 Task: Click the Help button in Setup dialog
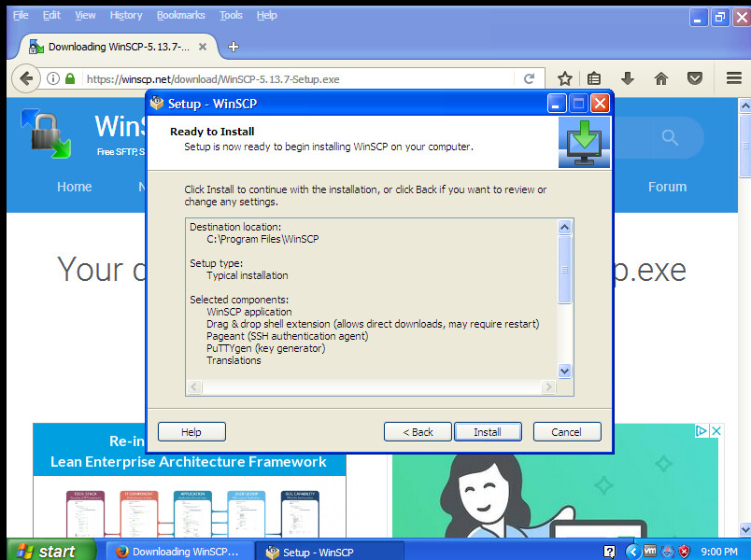click(191, 432)
